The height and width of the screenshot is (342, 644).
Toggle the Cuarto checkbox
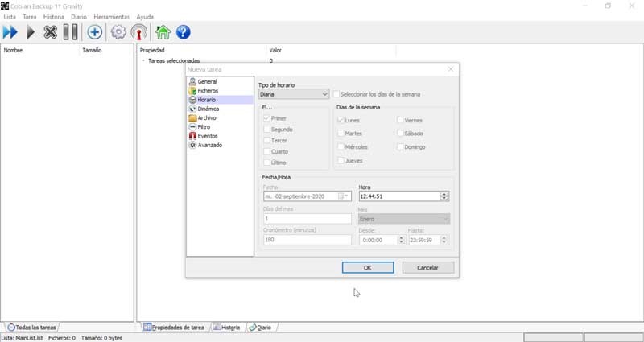click(267, 151)
